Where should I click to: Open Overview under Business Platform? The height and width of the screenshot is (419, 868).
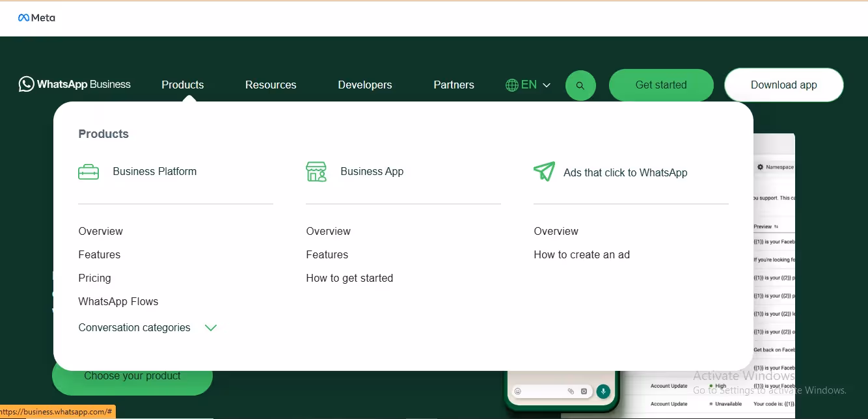tap(101, 231)
